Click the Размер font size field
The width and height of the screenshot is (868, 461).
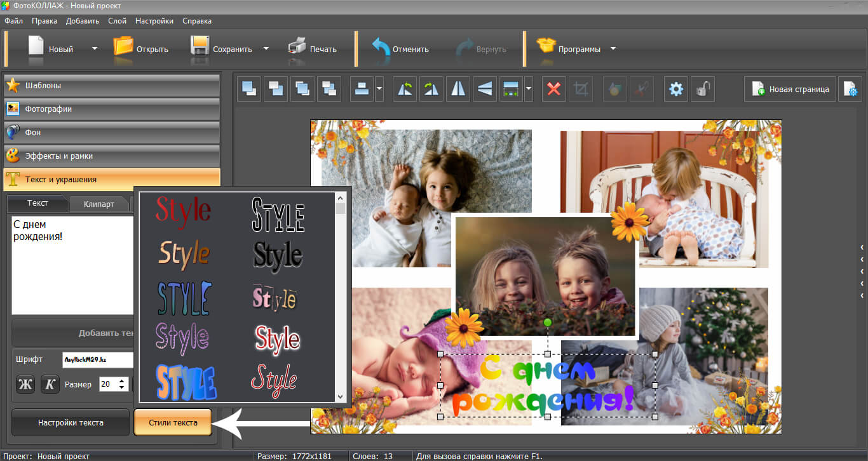click(109, 384)
